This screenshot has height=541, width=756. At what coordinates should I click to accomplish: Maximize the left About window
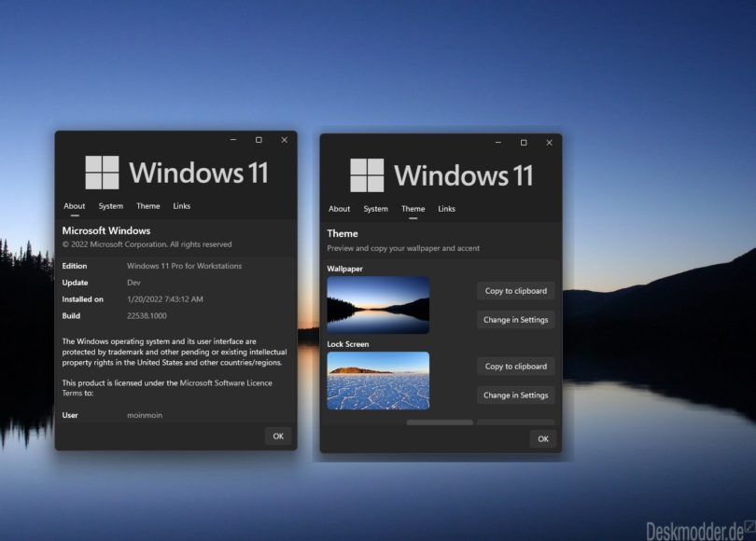(x=258, y=140)
